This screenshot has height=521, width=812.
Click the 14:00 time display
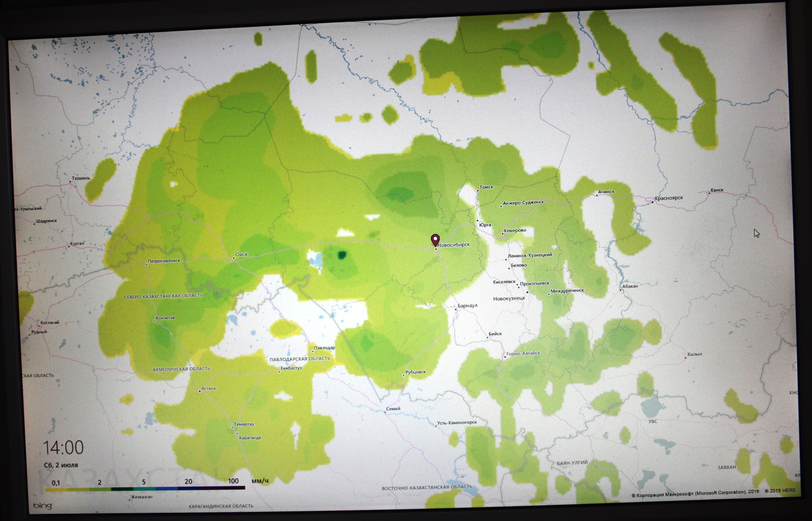tap(63, 447)
